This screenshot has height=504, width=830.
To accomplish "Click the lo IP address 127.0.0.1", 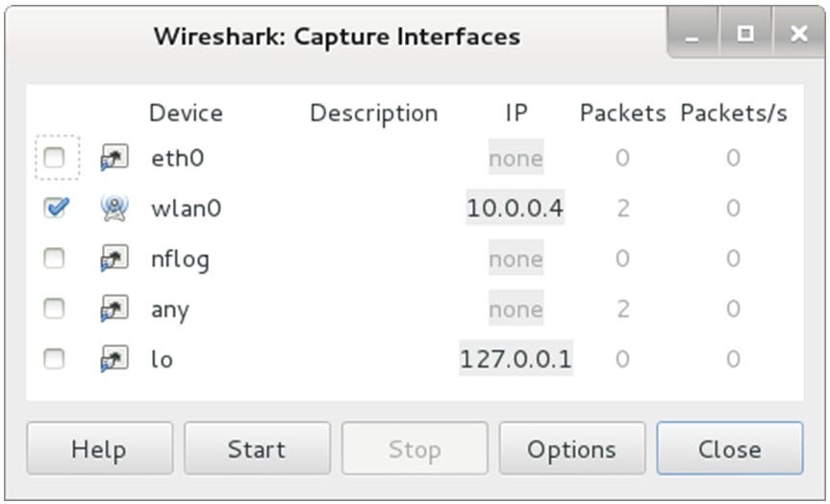I will click(516, 360).
